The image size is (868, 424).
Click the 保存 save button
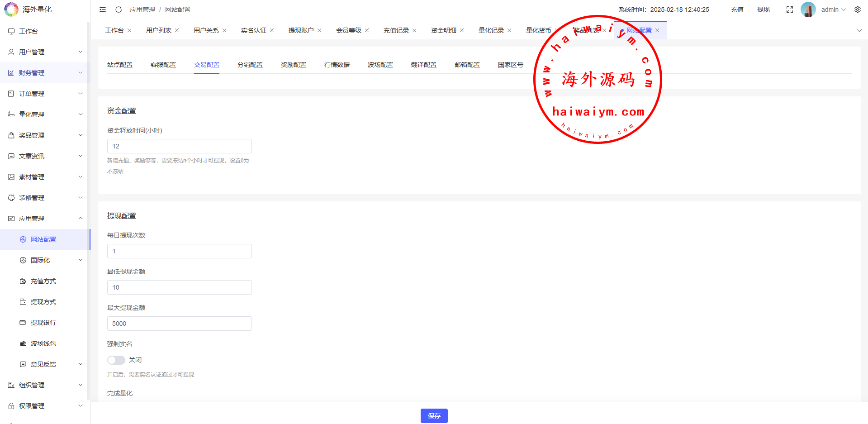coord(434,416)
